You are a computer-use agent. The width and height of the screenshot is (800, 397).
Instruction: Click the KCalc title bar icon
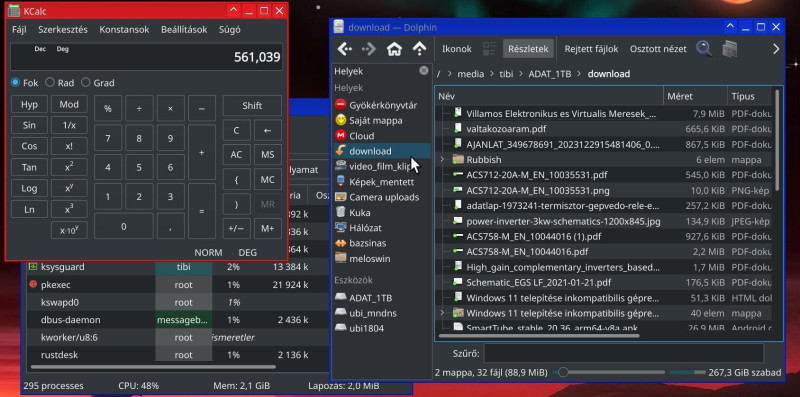click(x=15, y=11)
